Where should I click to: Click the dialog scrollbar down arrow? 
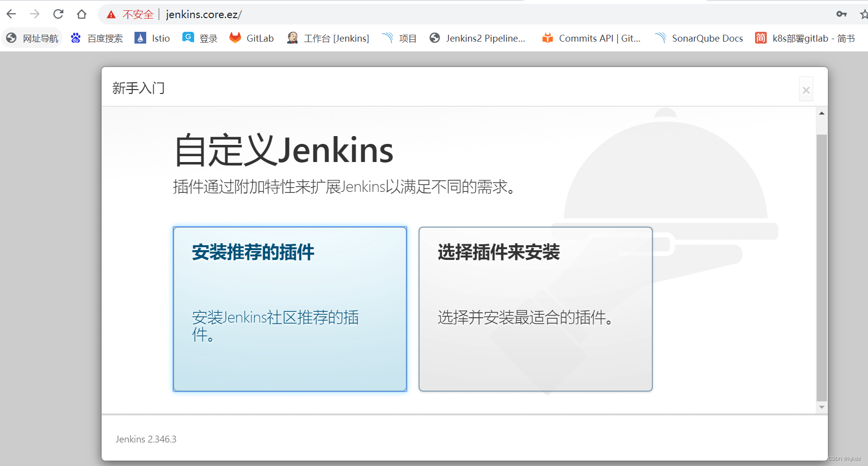(822, 407)
